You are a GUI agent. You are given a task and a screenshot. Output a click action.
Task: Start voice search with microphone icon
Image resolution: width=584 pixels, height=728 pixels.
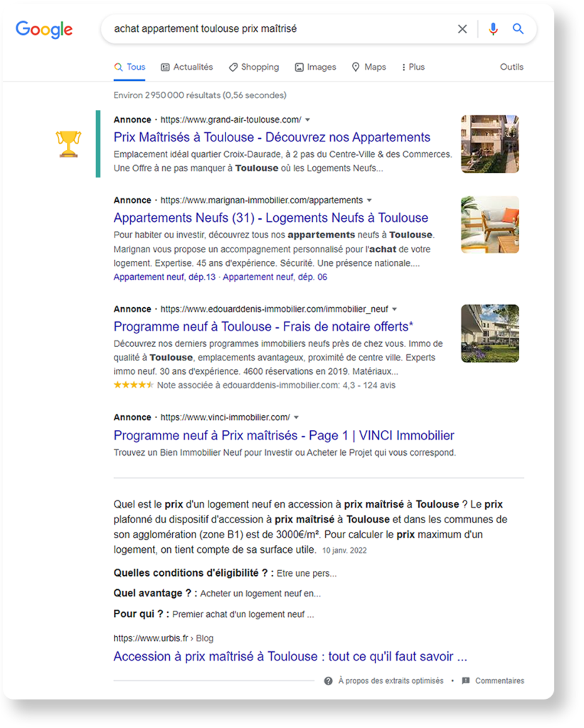pyautogui.click(x=493, y=29)
